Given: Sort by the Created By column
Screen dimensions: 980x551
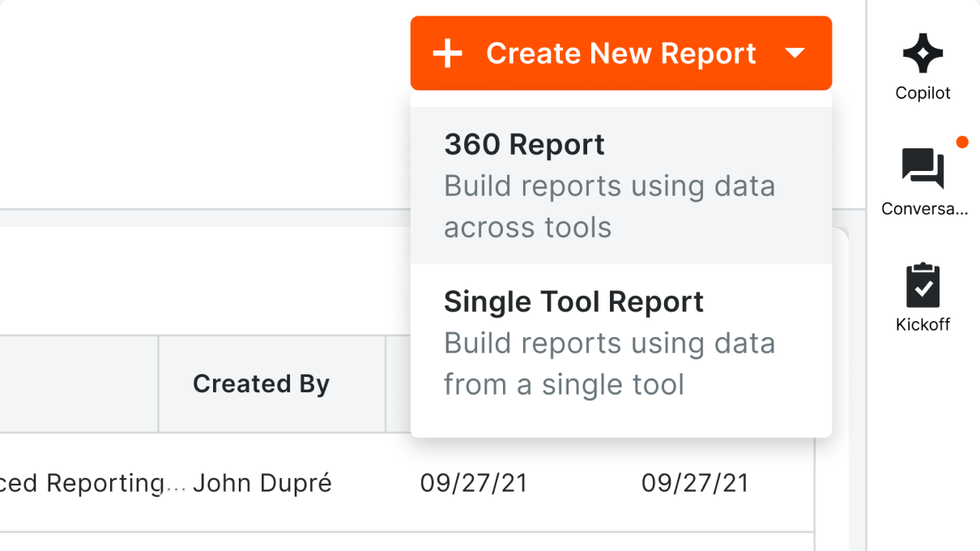Looking at the screenshot, I should pos(260,383).
